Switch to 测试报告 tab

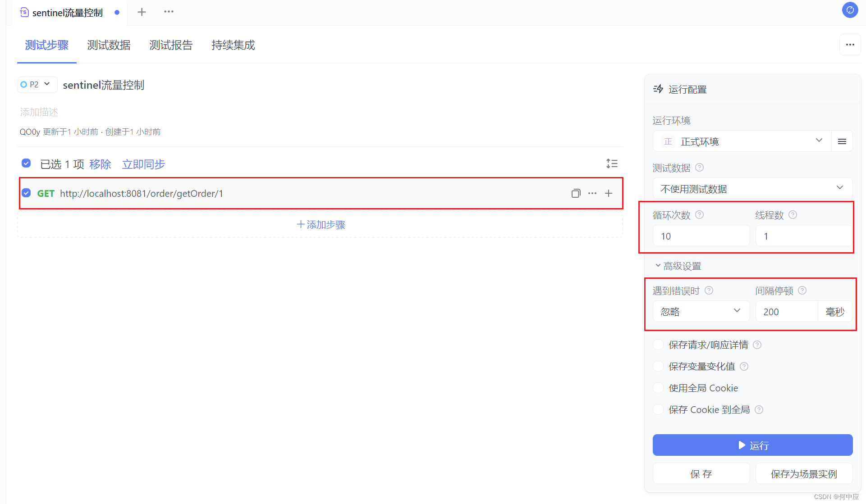(x=171, y=45)
